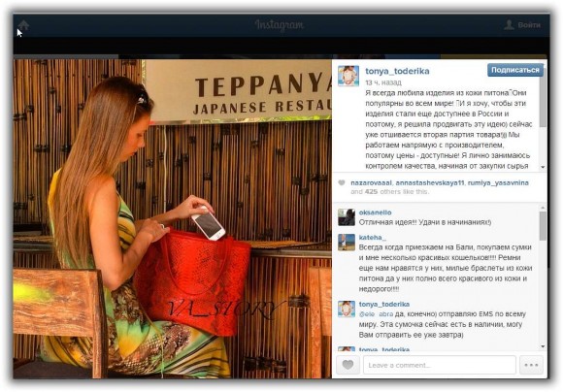The image size is (563, 392).
Task: Click the Instagram logo in header
Action: 280,25
